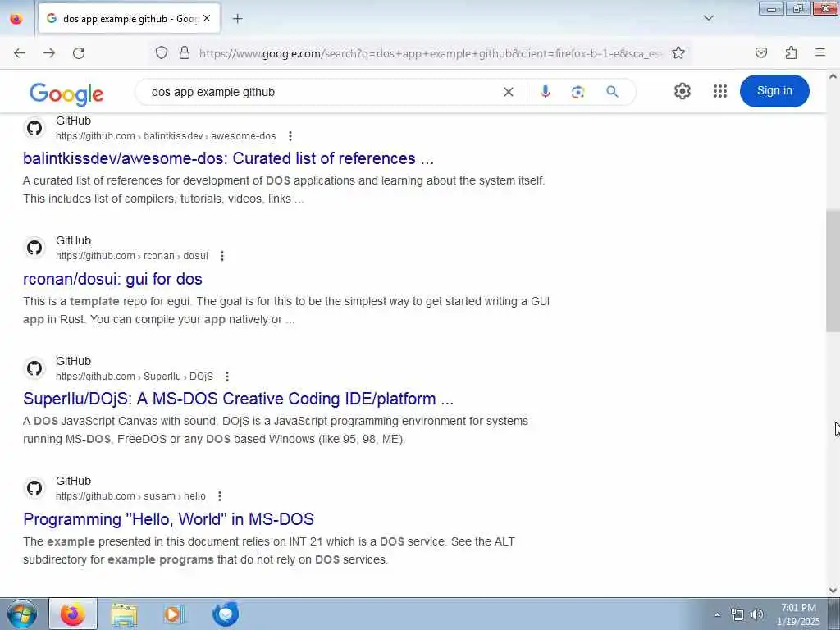Click the taskbar clock 7:01 PM
Screen dimensions: 840x630
pos(798,614)
